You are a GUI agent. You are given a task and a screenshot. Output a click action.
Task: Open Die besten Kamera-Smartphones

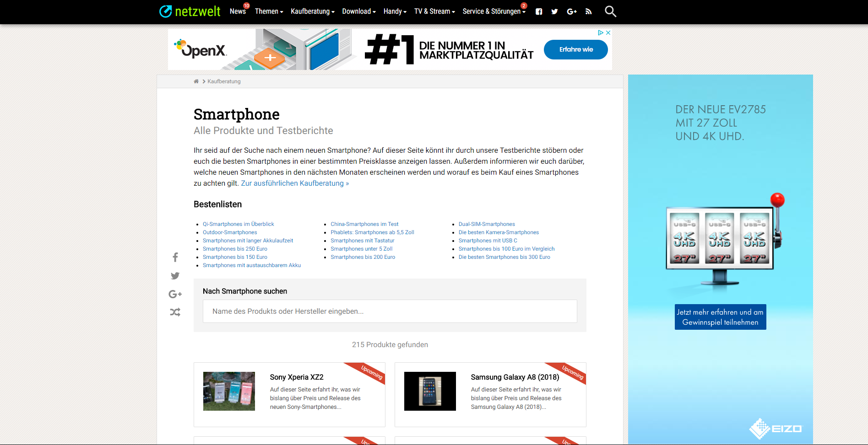pyautogui.click(x=499, y=232)
